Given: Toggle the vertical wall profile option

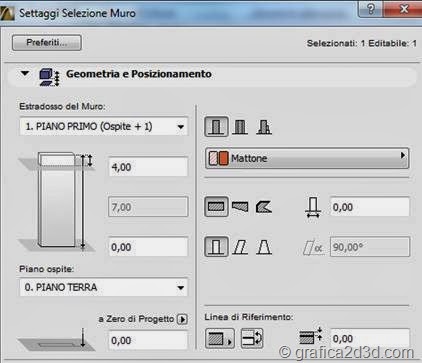Looking at the screenshot, I should (216, 247).
